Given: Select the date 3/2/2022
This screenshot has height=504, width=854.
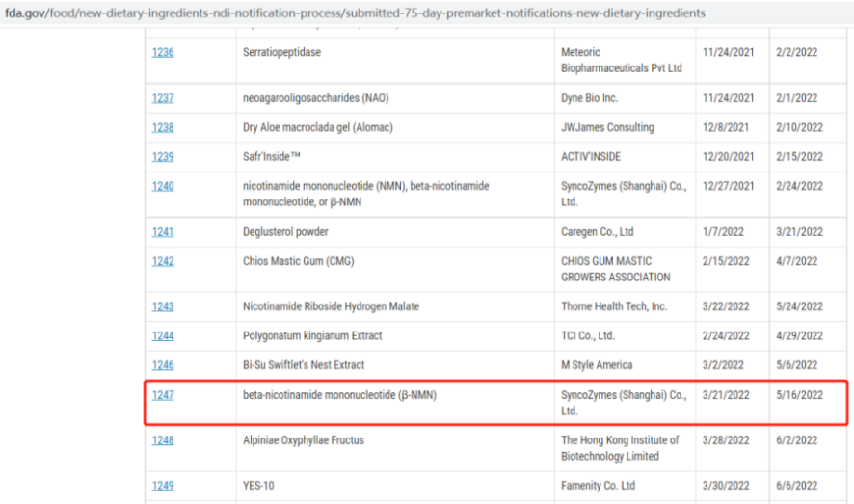Looking at the screenshot, I should (x=723, y=365).
